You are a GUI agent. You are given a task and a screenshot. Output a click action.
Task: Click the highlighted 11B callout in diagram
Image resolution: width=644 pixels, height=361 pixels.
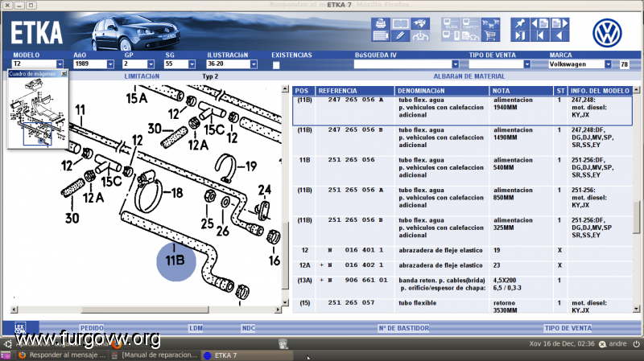[175, 261]
